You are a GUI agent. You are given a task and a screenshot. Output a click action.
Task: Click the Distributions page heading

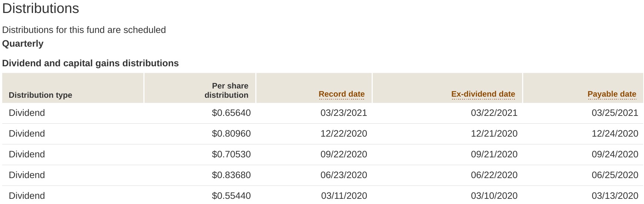(41, 9)
